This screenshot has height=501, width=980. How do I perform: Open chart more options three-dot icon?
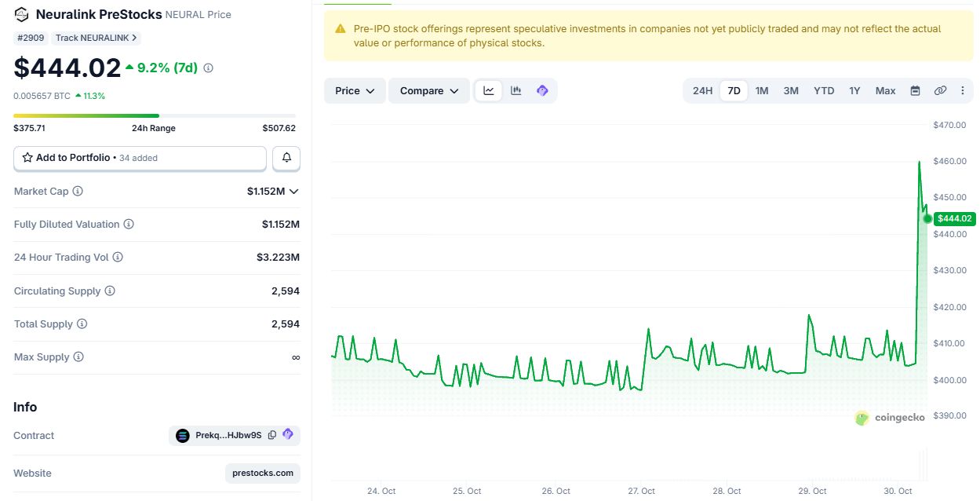click(x=963, y=91)
